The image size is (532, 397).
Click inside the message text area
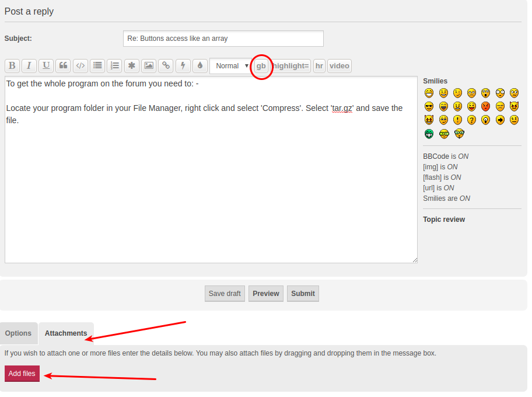tap(211, 169)
